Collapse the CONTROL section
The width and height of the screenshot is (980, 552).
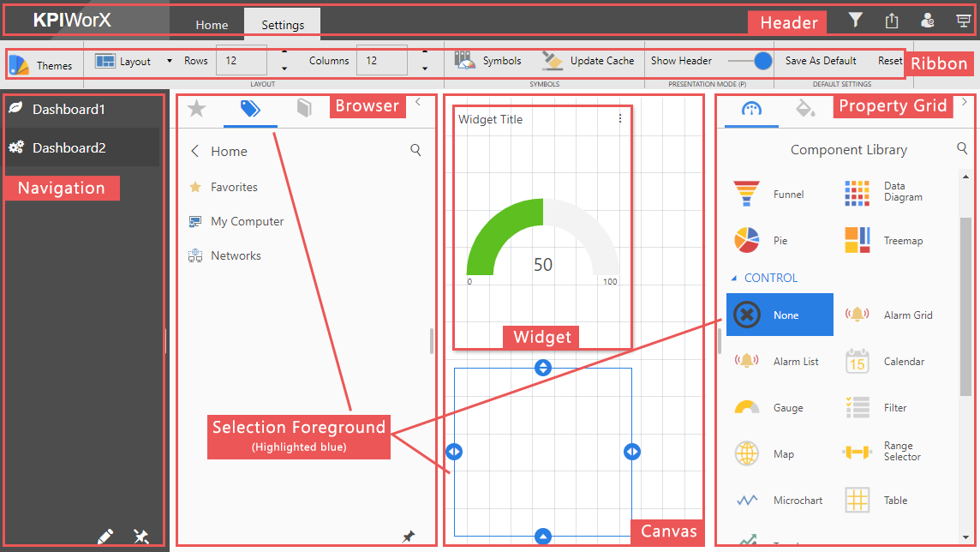tap(733, 279)
